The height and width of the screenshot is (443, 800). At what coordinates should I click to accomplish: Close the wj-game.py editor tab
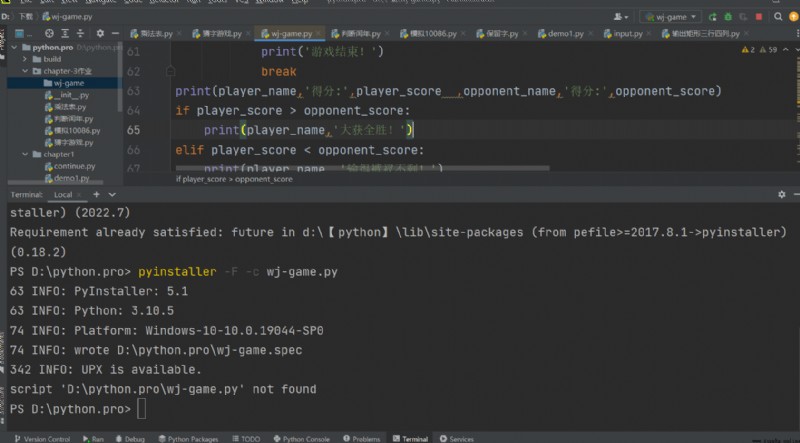tap(319, 34)
